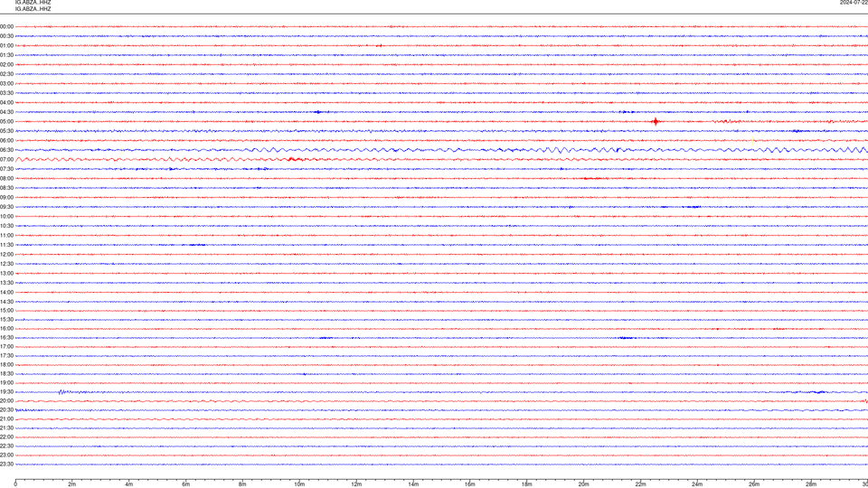Pick the 11:00 trace label
This screenshot has width=868, height=488.
pyautogui.click(x=6, y=236)
